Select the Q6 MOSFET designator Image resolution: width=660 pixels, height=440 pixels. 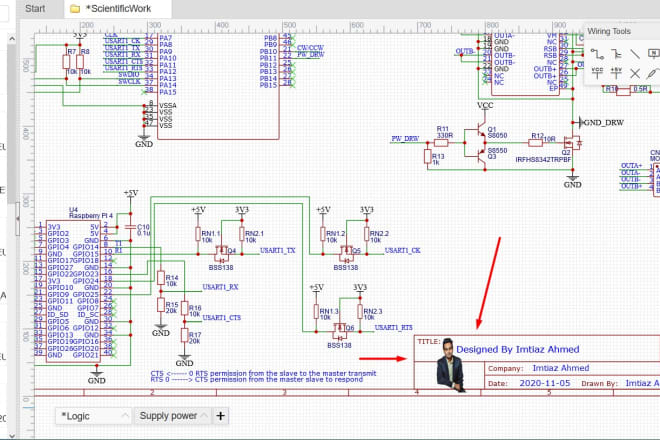350,328
